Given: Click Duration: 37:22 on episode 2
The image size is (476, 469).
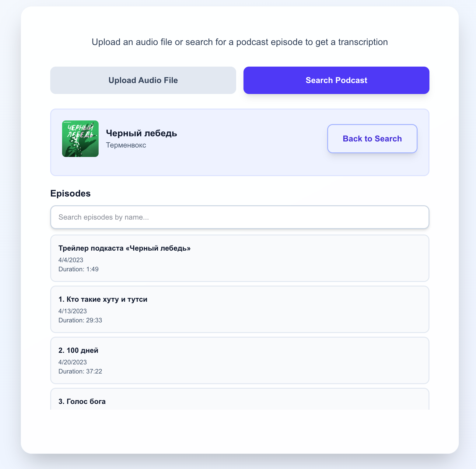Looking at the screenshot, I should click(80, 371).
